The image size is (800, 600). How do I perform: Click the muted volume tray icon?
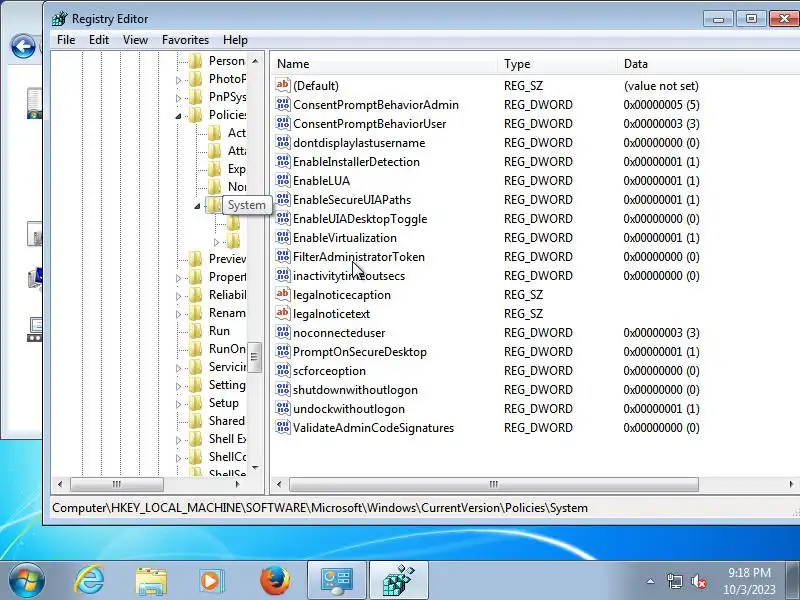[x=698, y=581]
